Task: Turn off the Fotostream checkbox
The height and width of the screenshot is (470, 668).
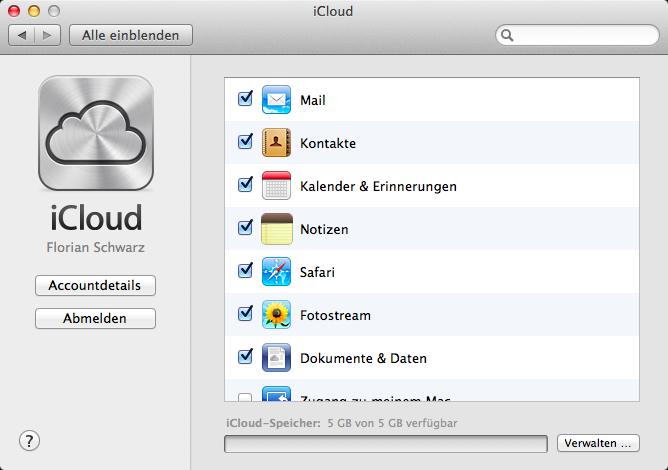Action: point(245,314)
